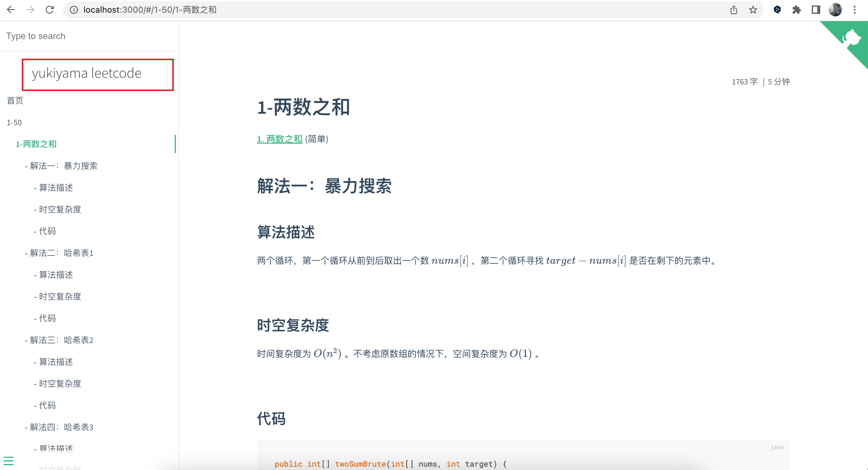
Task: Go to 首页 in the sidebar
Action: [x=15, y=100]
